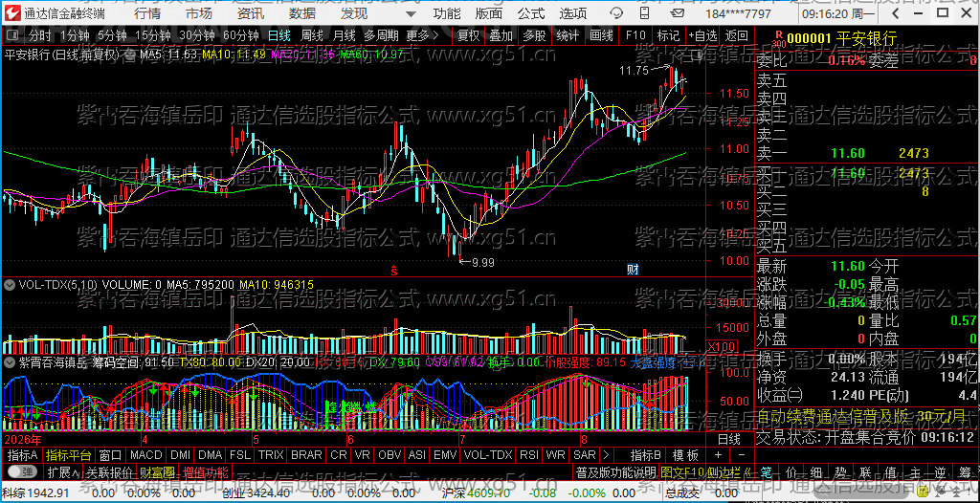
Task: Select the 指标平台 tab
Action: (x=68, y=455)
